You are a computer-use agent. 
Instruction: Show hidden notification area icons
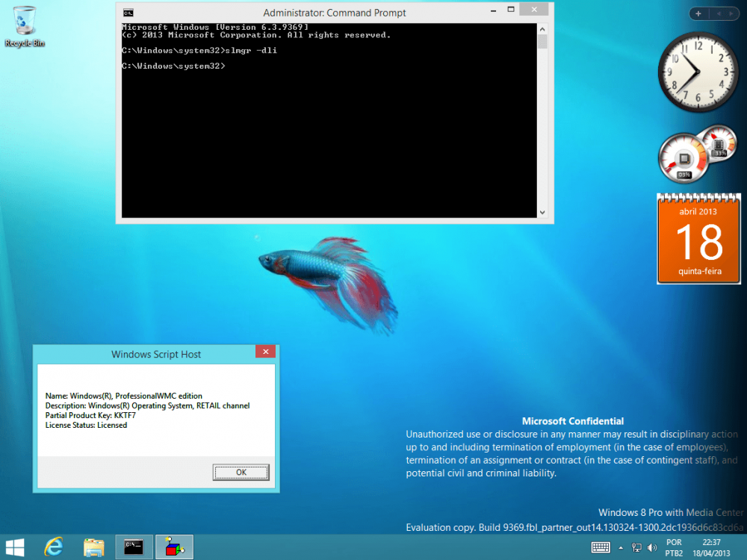click(x=621, y=547)
